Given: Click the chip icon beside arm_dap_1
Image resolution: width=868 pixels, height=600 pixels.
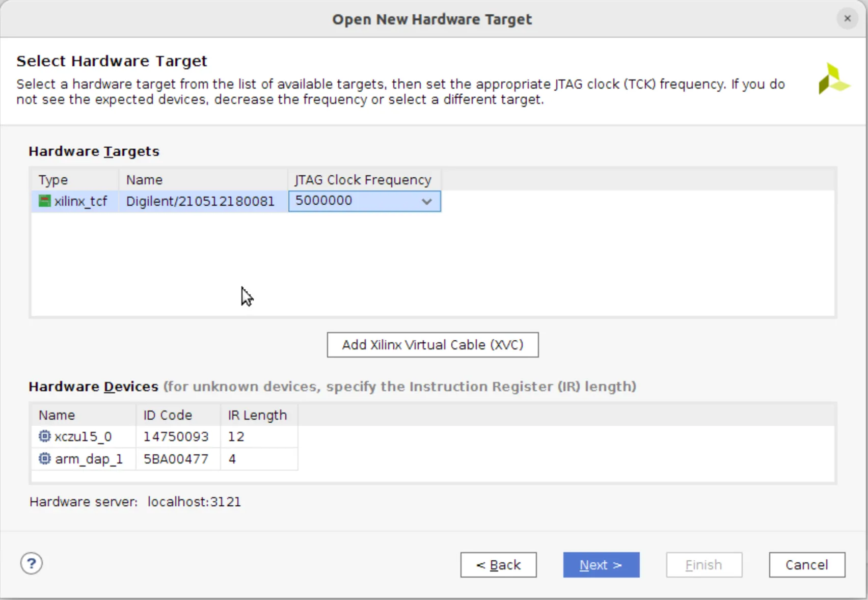Looking at the screenshot, I should coord(45,459).
